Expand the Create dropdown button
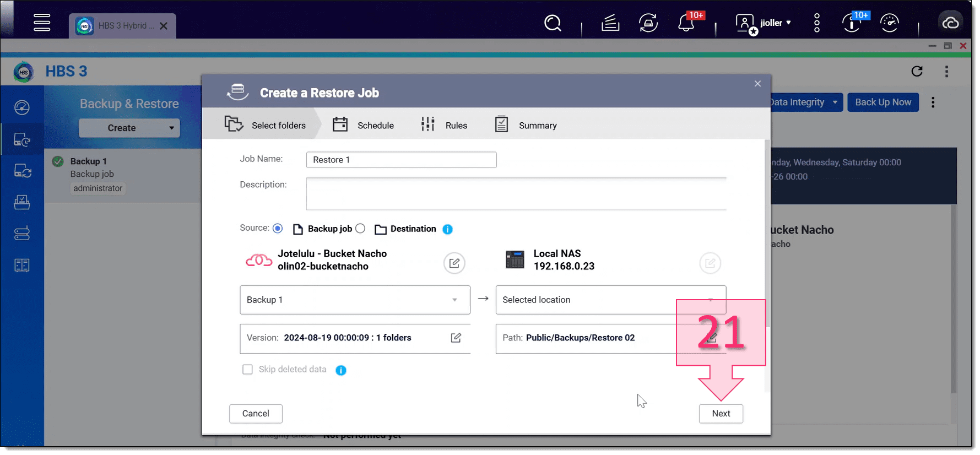The width and height of the screenshot is (980, 455). (129, 128)
